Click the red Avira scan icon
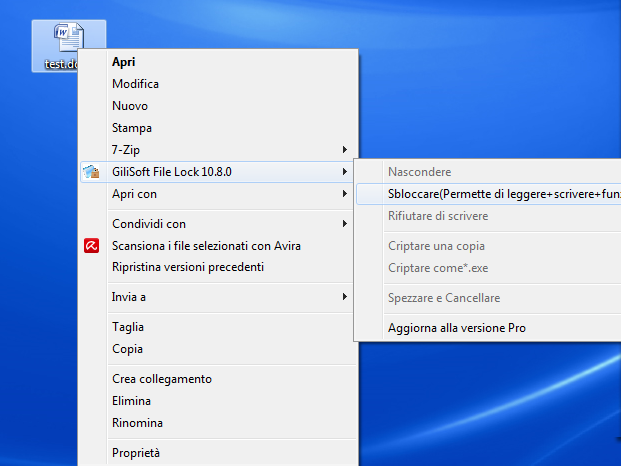Viewport: 621px width, 466px height. tap(91, 245)
